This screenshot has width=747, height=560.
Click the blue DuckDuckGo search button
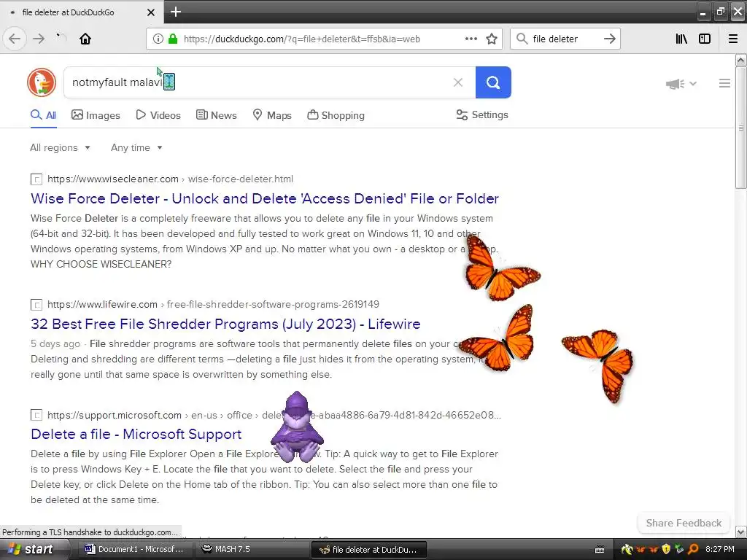pyautogui.click(x=493, y=82)
